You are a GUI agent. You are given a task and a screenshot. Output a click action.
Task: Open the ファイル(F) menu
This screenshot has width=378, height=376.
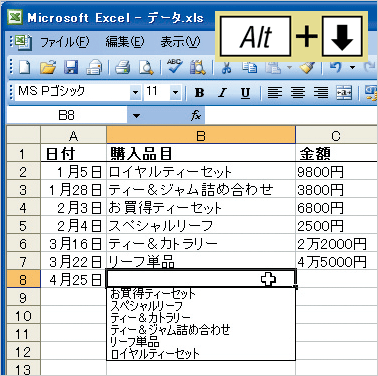[65, 42]
